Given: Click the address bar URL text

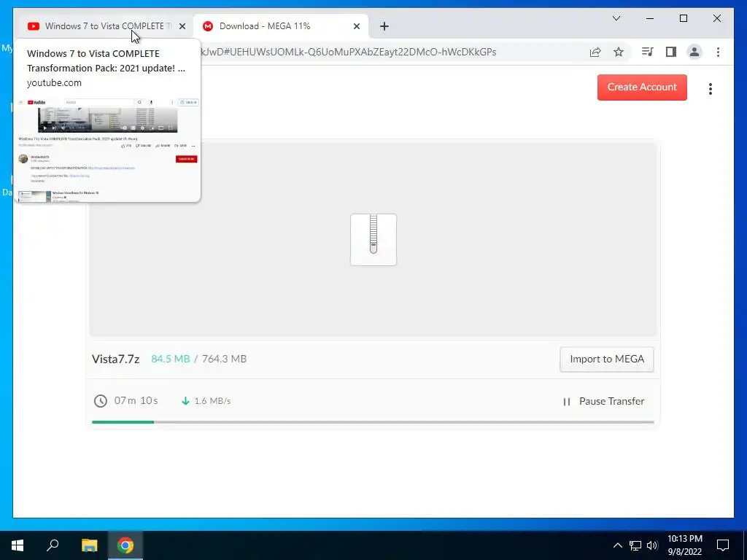Looking at the screenshot, I should pos(349,52).
